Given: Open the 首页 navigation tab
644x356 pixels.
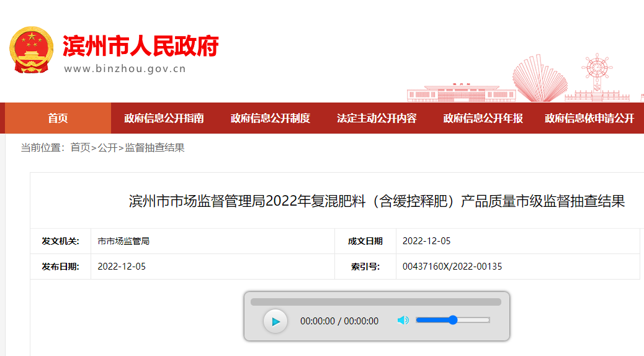Looking at the screenshot, I should [58, 119].
